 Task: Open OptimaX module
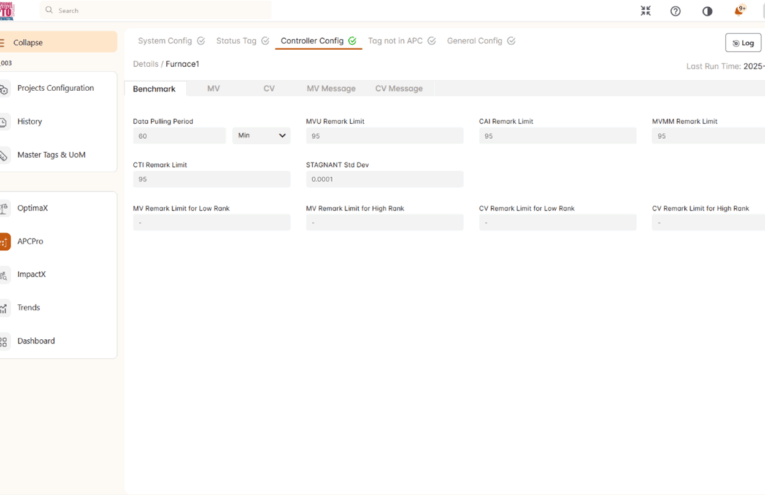click(33, 208)
